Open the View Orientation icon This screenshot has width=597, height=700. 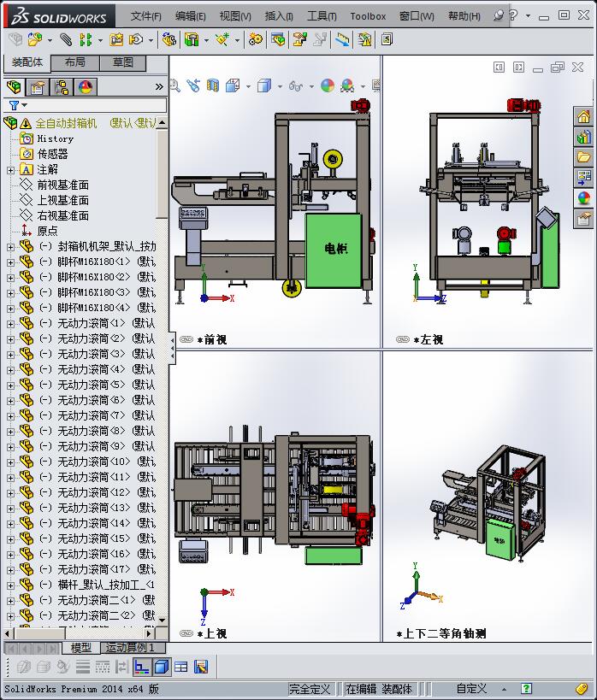233,85
